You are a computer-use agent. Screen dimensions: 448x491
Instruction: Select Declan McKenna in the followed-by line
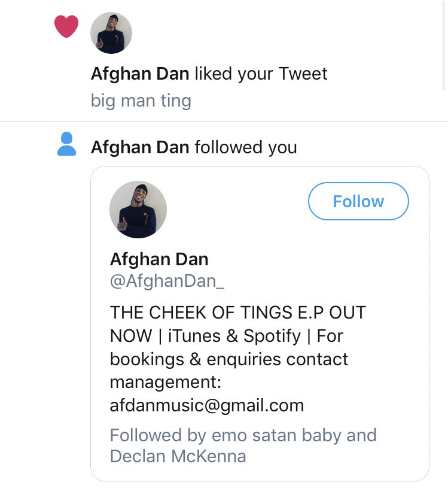(178, 456)
